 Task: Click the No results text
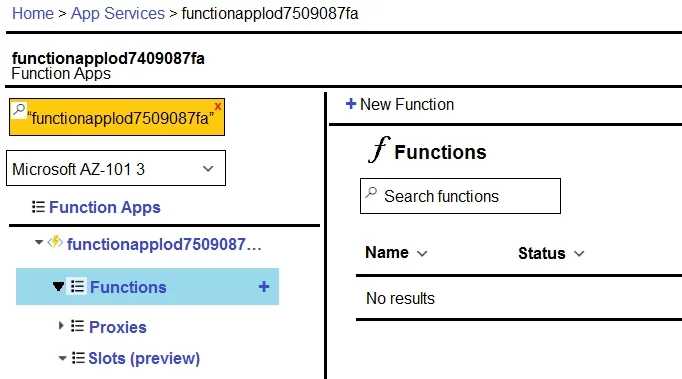click(x=400, y=299)
